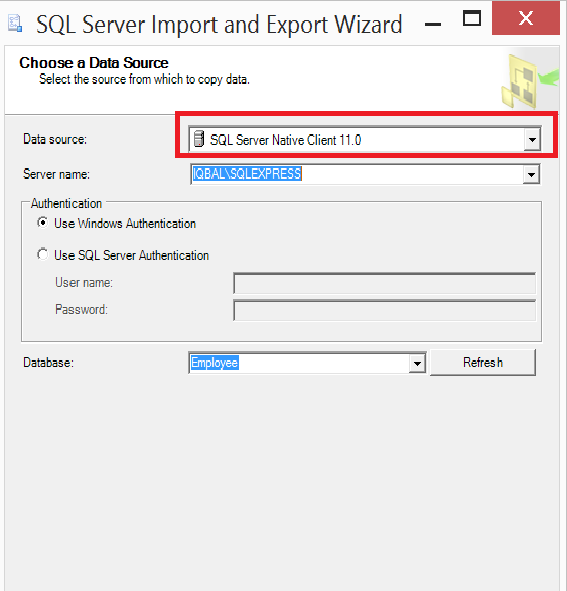Click the server icon beside Native Client
Screen dimensions: 567x591
click(x=198, y=138)
